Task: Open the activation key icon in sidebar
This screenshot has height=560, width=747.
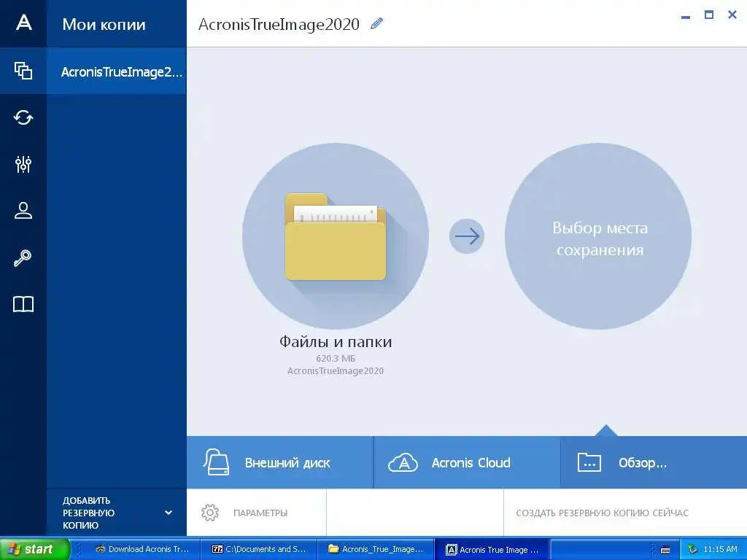Action: tap(23, 257)
